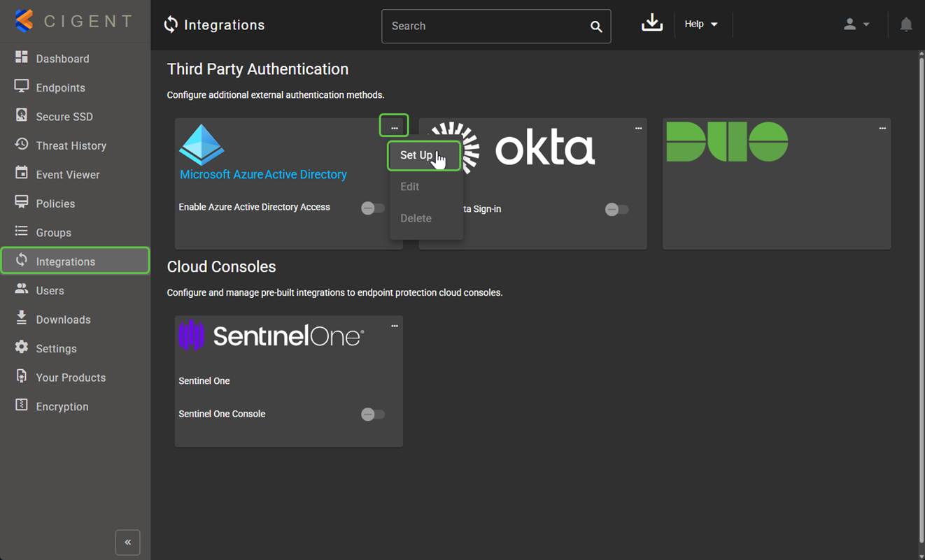Click the Event Viewer calendar icon
This screenshot has width=925, height=560.
tap(22, 173)
